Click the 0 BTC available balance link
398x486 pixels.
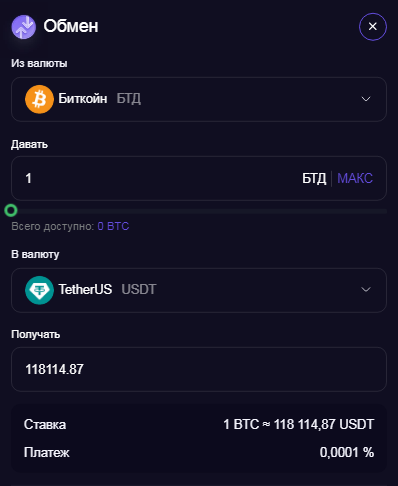pyautogui.click(x=113, y=226)
